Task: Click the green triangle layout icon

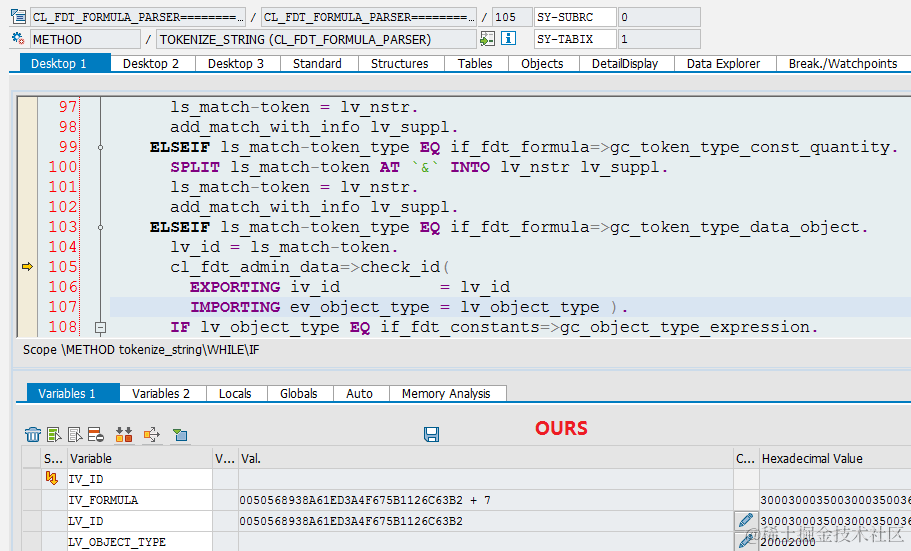Action: 180,434
